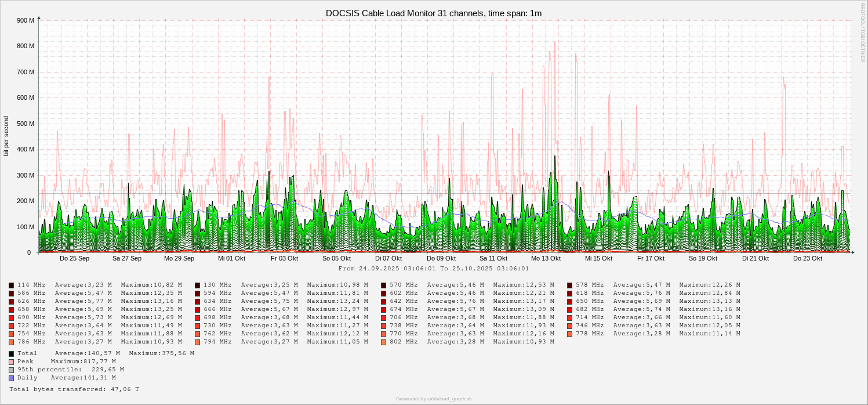This screenshot has height=405, width=868.
Task: Click the 'Generated by cableload_graph.sh' footer text
Action: 434,399
